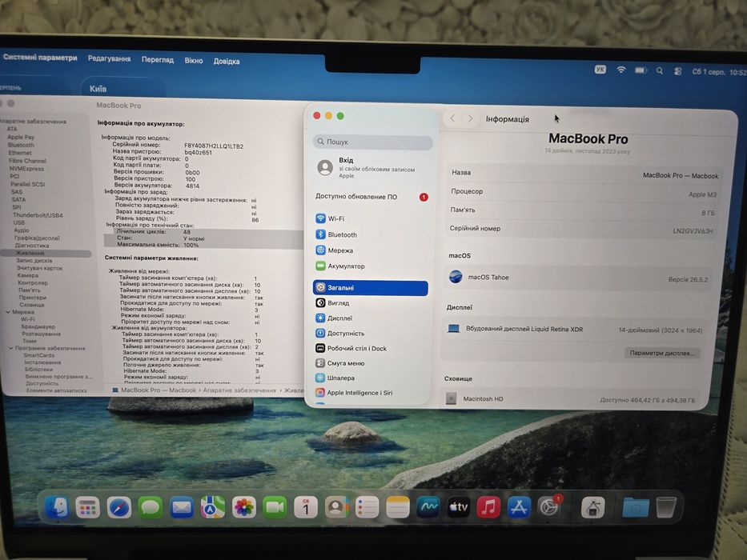The width and height of the screenshot is (747, 560).
Task: Open Шпалера settings section
Action: point(371,378)
